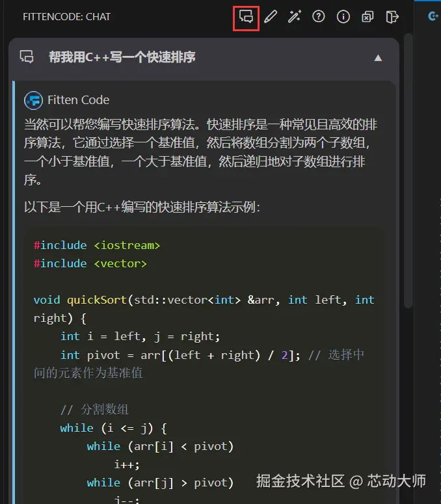Click the chat panel vertical scrollbar
Viewport: 441px width, 504px height.
(x=408, y=170)
